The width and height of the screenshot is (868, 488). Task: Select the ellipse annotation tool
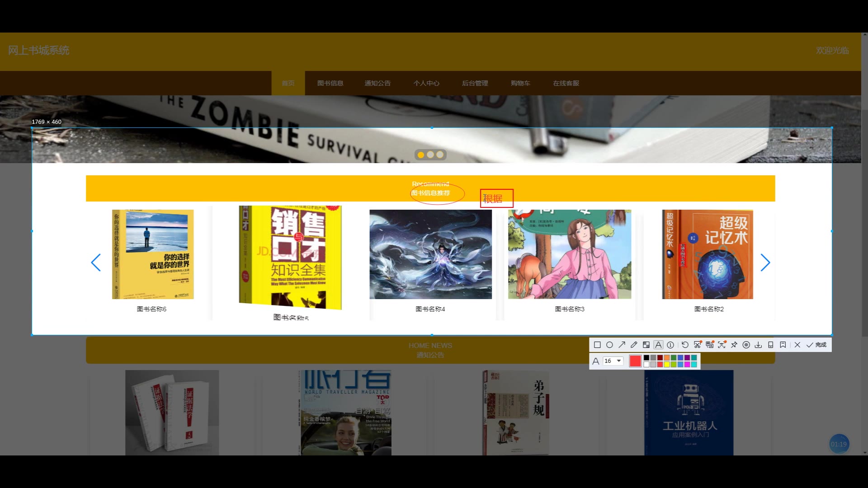pos(609,345)
